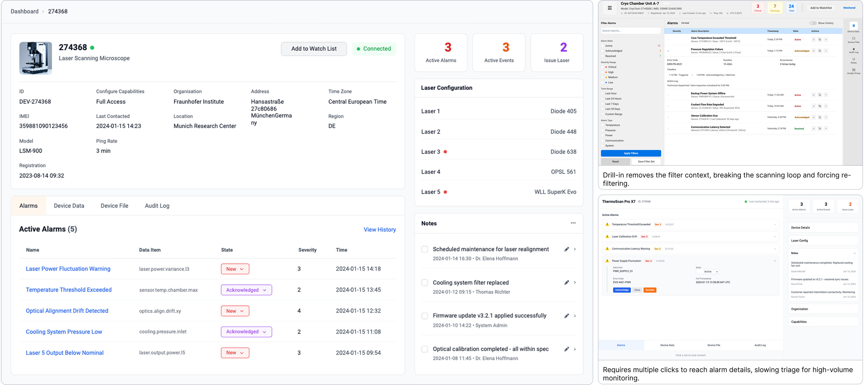Click the Add to Watch List button

313,49
